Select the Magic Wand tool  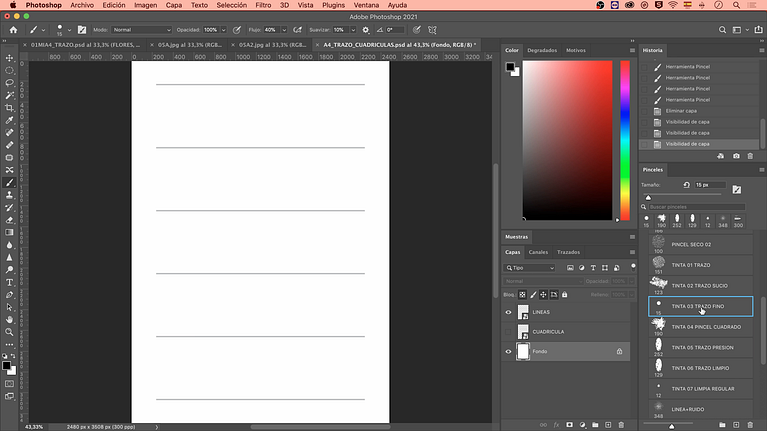point(9,95)
